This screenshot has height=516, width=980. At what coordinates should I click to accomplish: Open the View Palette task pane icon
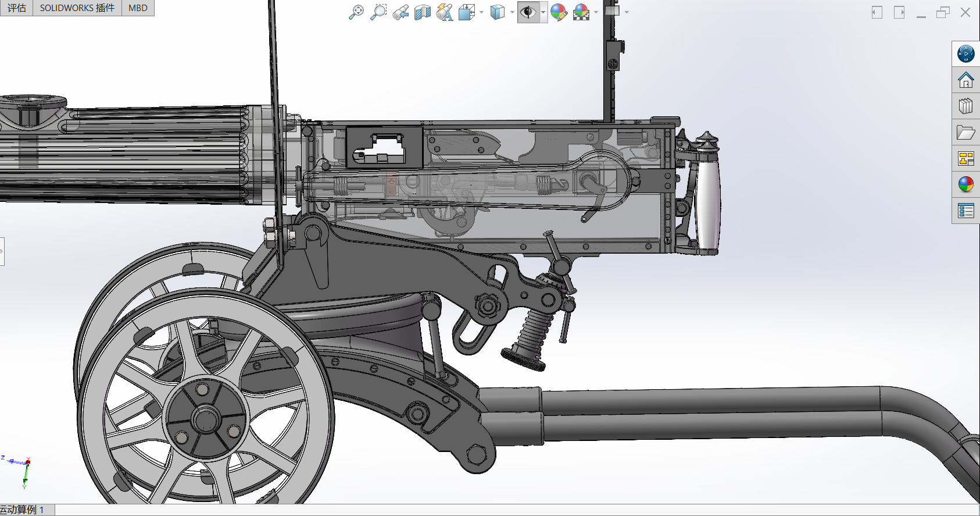click(x=966, y=159)
